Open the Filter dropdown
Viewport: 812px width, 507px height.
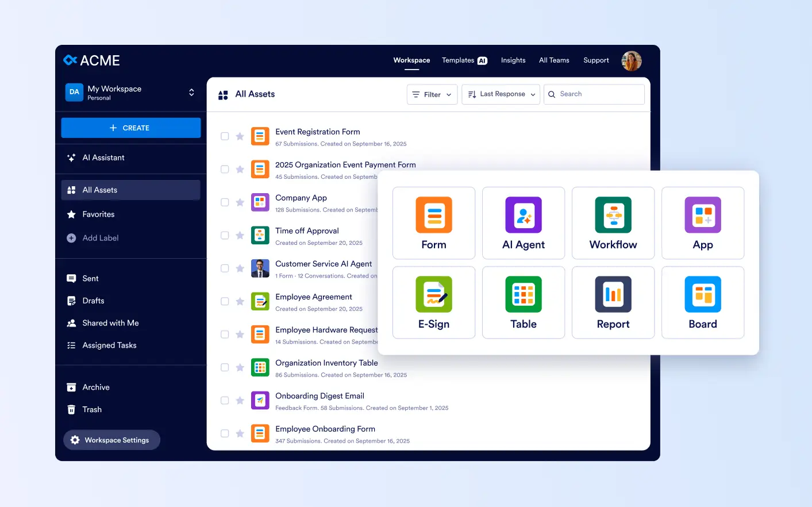click(x=432, y=94)
